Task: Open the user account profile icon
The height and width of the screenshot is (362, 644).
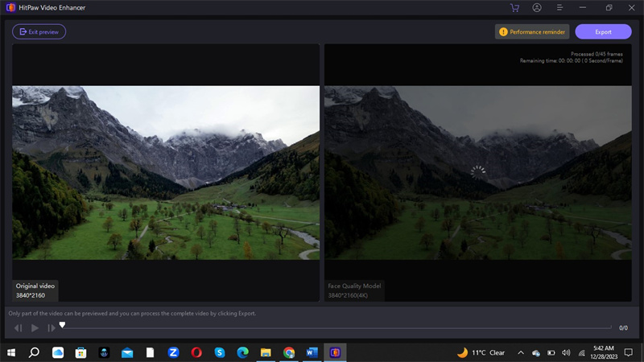Action: pyautogui.click(x=537, y=8)
